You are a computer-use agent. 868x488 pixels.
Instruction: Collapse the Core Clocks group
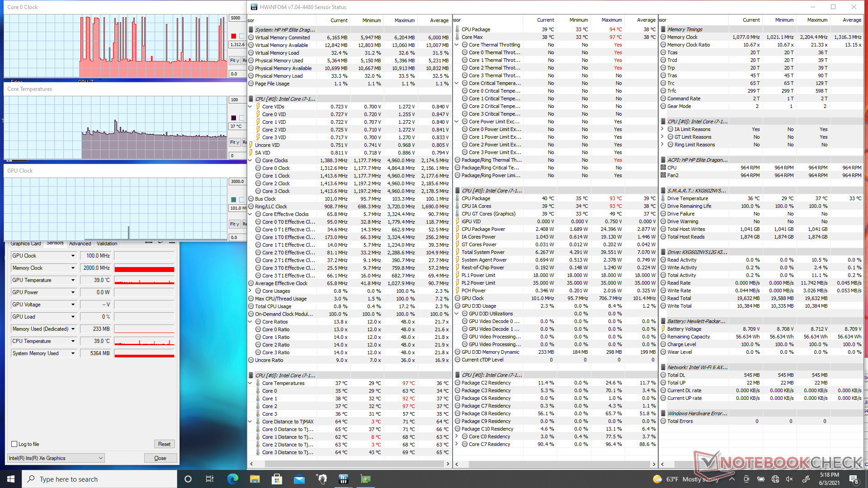coord(250,160)
